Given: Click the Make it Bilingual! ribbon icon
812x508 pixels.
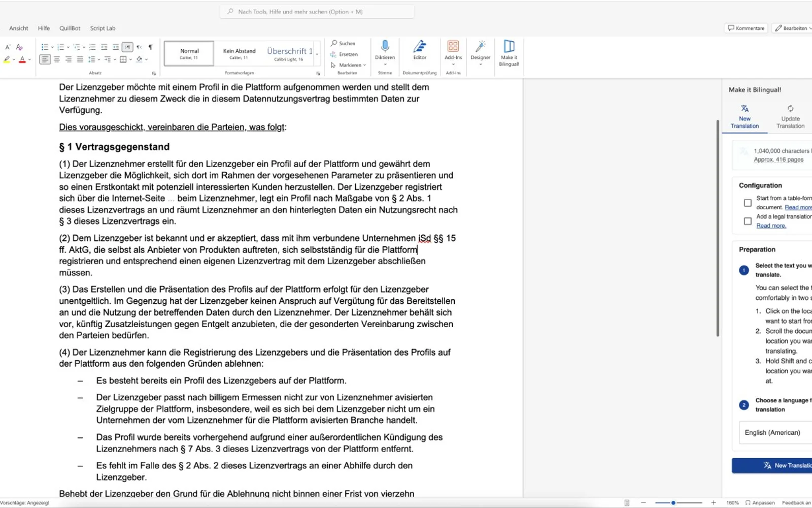Looking at the screenshot, I should click(509, 53).
